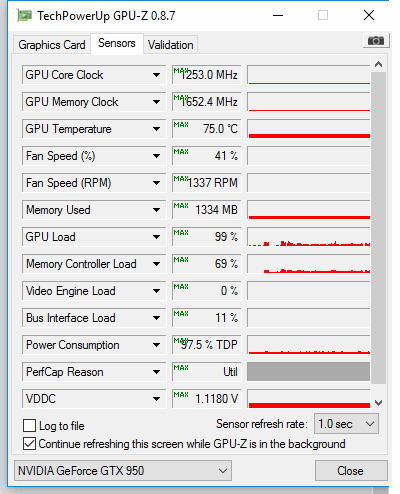The image size is (400, 494).
Task: Close the GPU-Z window with X
Action: 369,15
